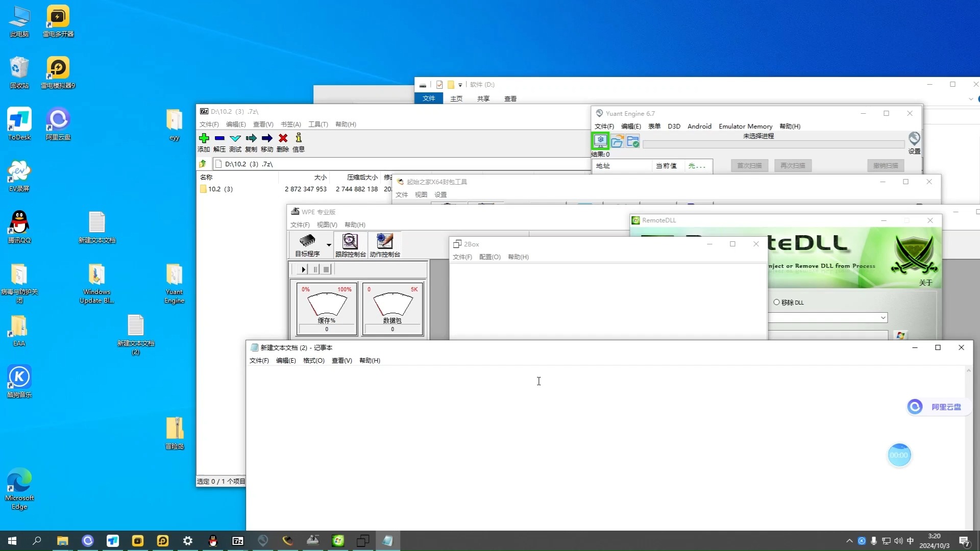Open Yuant Engine D3D menu
This screenshot has height=551, width=980.
click(x=674, y=126)
